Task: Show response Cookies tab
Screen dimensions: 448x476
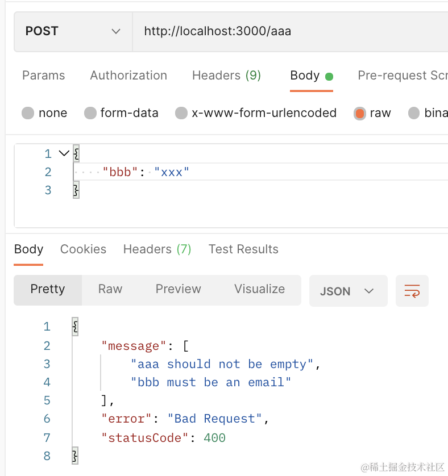Action: coord(83,249)
